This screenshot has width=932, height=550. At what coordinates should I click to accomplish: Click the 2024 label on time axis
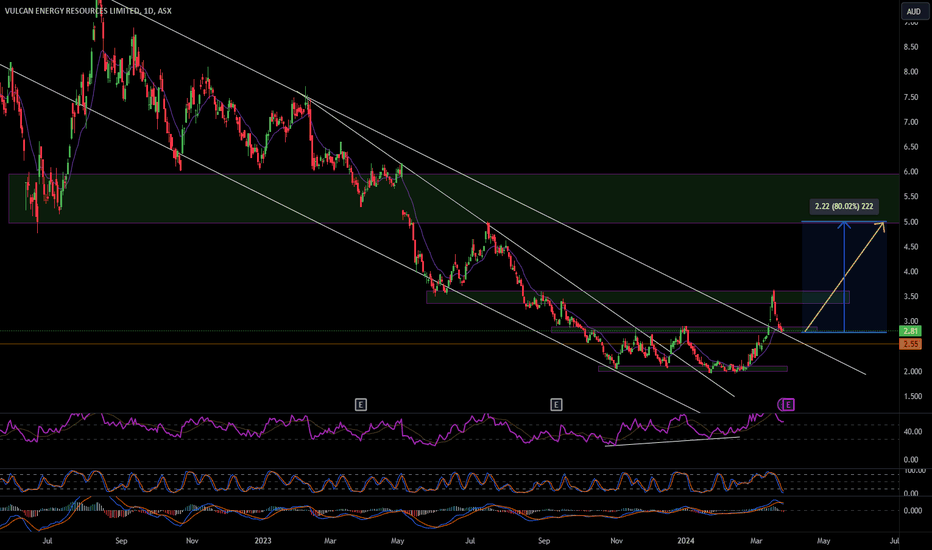coord(685,540)
